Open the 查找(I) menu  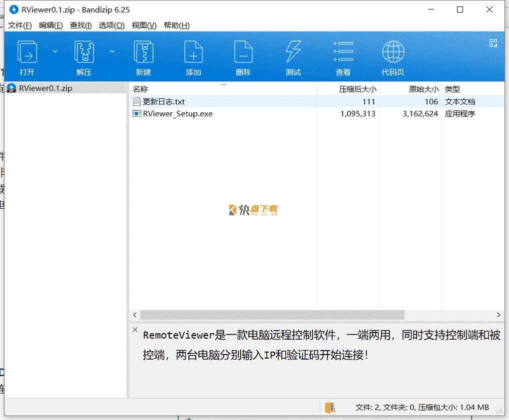click(80, 25)
